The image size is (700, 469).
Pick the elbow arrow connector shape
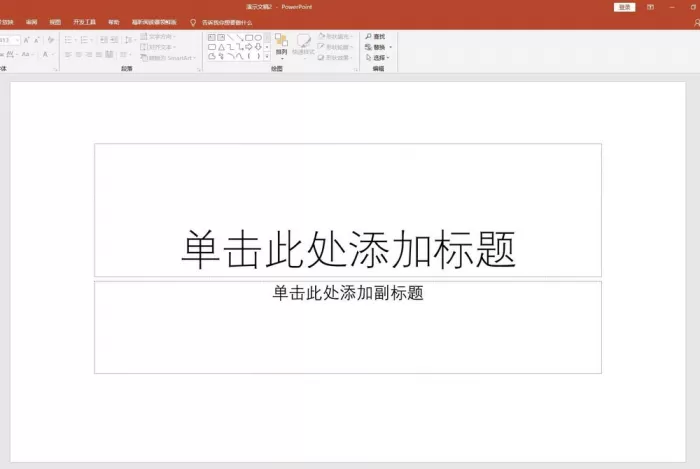(240, 47)
